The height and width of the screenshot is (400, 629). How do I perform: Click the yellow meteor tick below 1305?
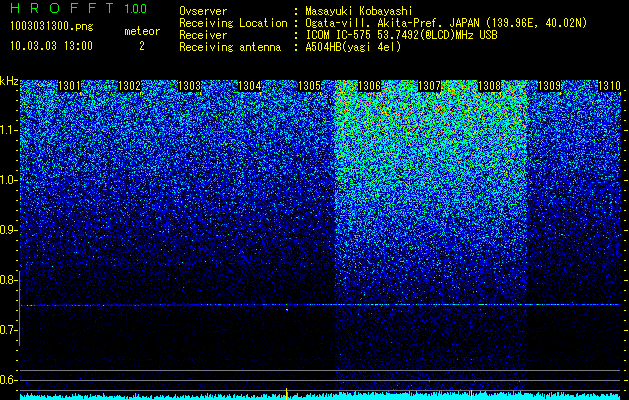286,393
